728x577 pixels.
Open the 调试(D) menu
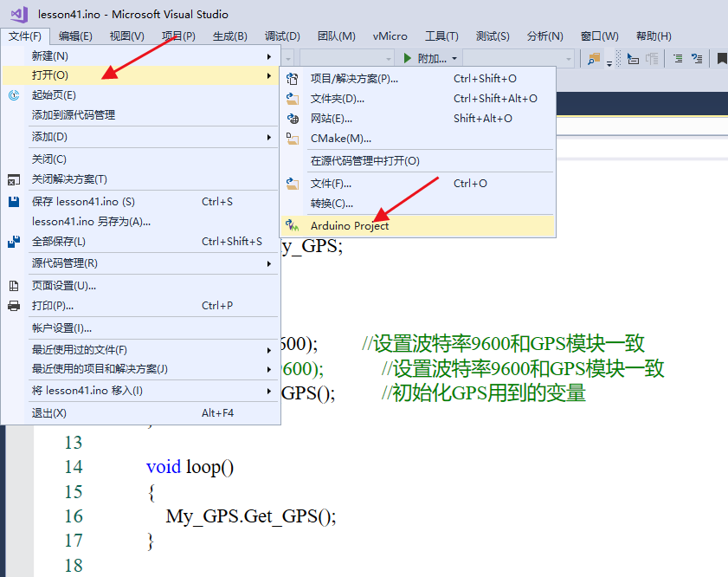coord(282,36)
